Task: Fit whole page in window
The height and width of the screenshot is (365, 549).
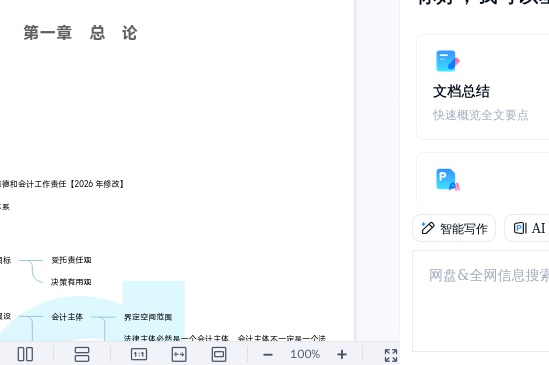Action: pyautogui.click(x=219, y=354)
